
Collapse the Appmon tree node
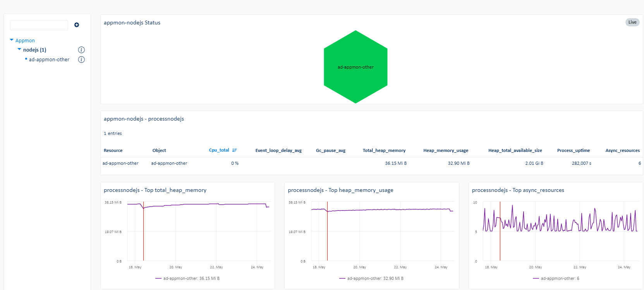point(12,40)
